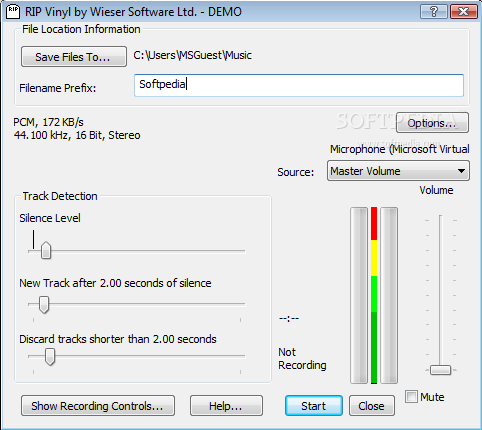
Task: Click the RIP Vinyl app icon in title bar
Action: [13, 12]
